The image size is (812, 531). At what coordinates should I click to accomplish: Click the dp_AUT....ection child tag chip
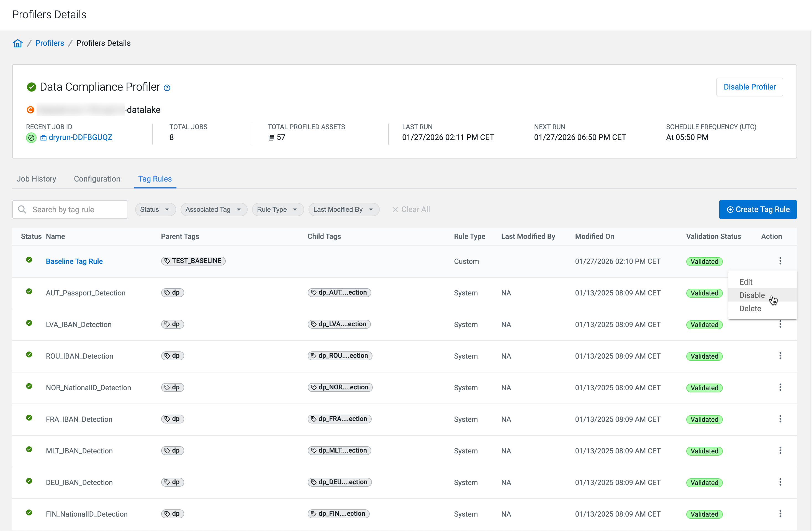point(339,293)
